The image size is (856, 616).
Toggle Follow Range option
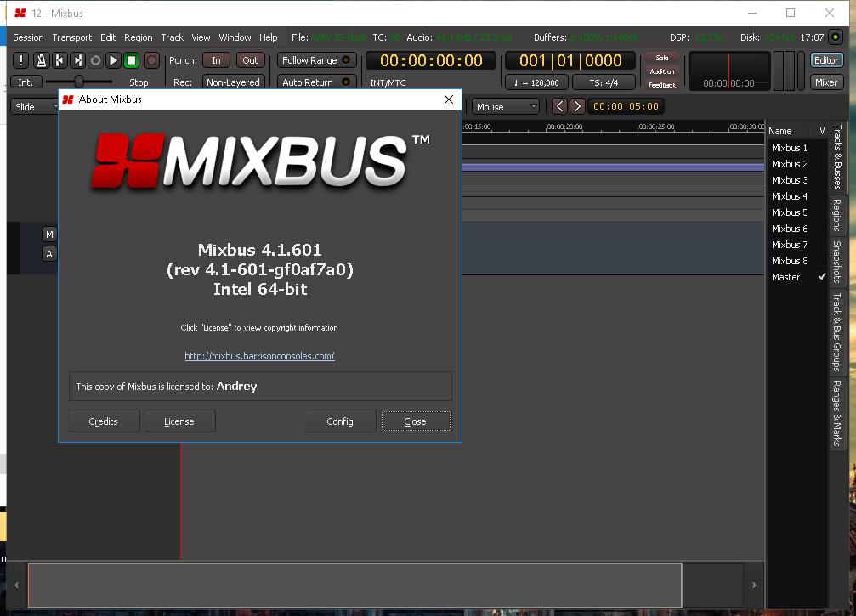point(316,60)
